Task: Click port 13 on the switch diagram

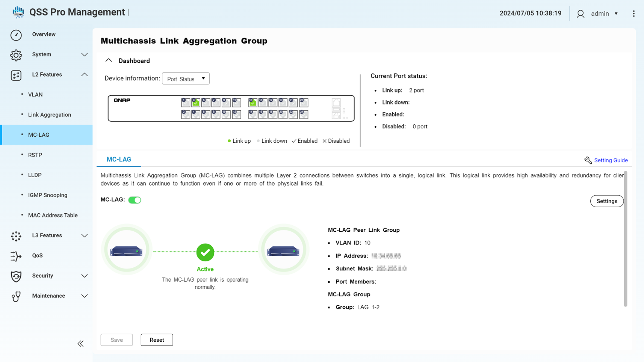Action: [252, 103]
